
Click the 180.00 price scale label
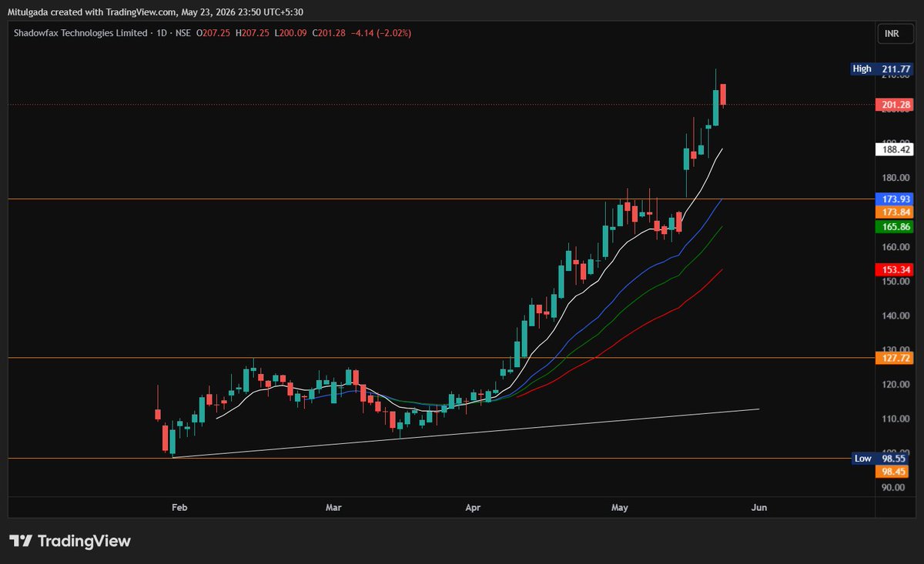click(896, 179)
